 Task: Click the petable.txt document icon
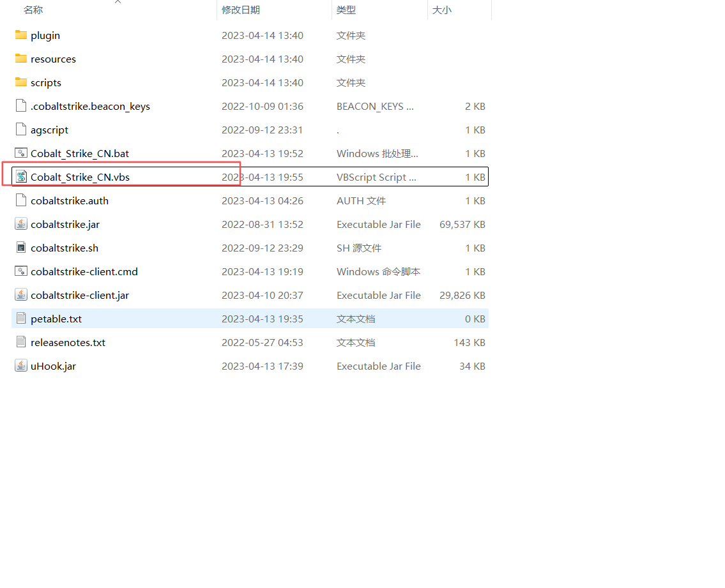click(x=21, y=318)
